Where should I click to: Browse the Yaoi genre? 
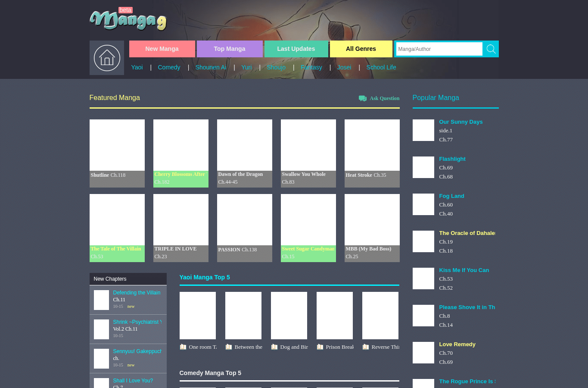click(x=137, y=67)
